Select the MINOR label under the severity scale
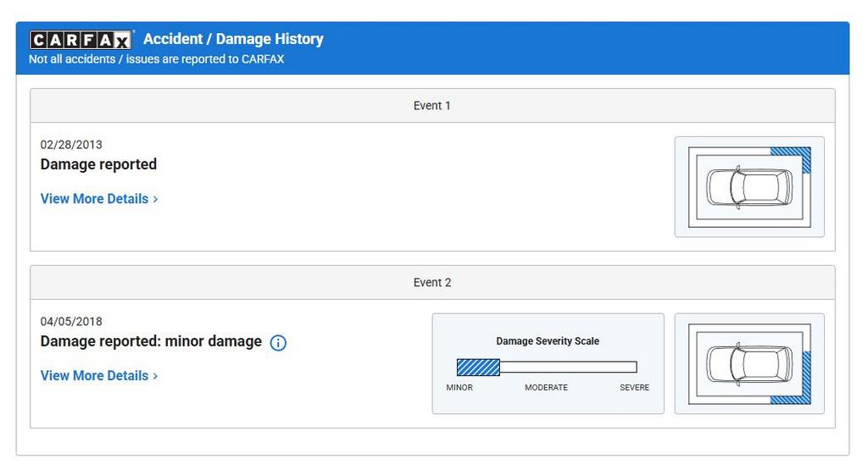The height and width of the screenshot is (470, 868). 459,388
